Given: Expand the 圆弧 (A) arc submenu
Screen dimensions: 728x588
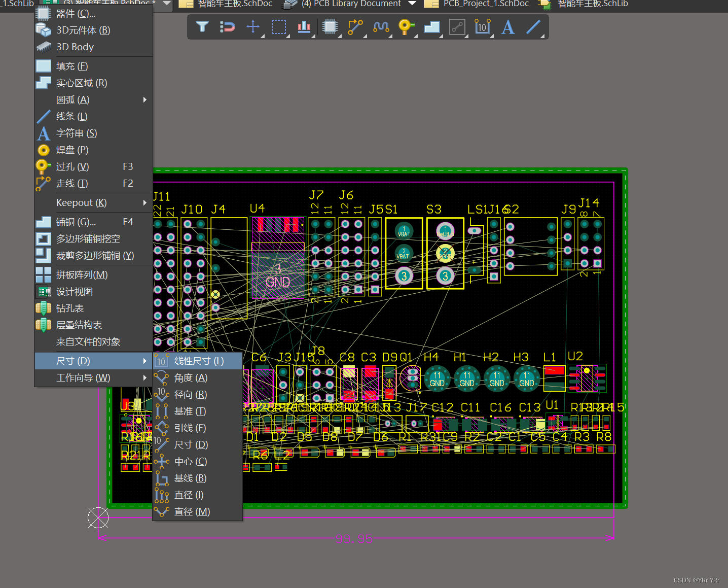Looking at the screenshot, I should click(x=94, y=99).
